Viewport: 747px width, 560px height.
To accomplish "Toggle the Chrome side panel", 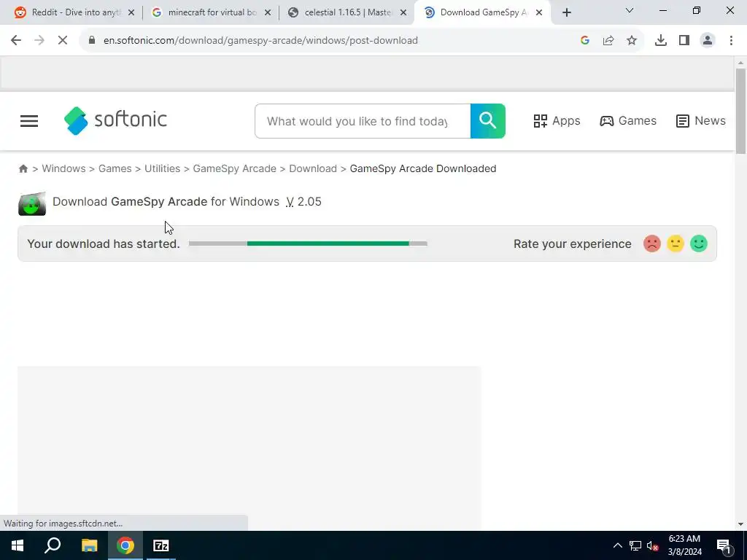I will pyautogui.click(x=684, y=41).
